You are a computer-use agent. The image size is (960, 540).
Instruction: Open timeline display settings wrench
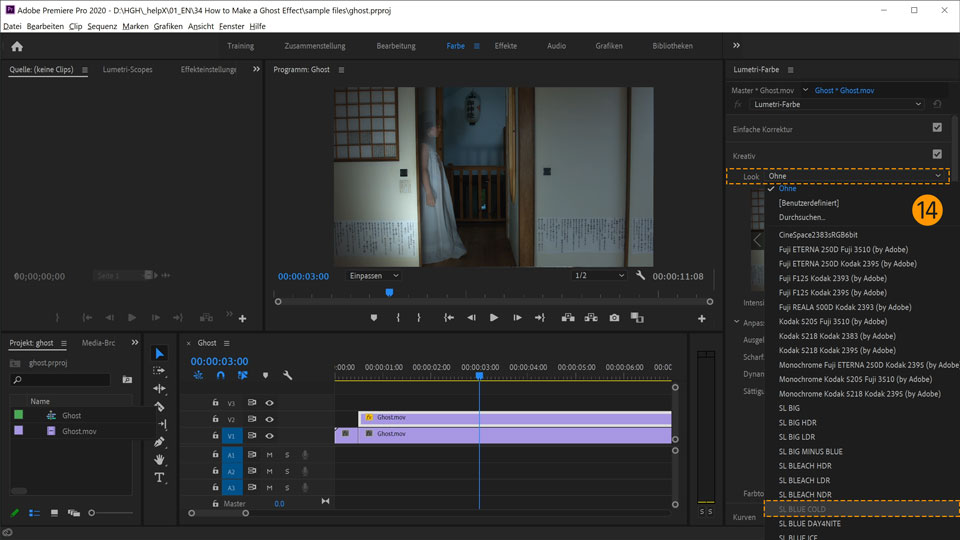(x=288, y=375)
